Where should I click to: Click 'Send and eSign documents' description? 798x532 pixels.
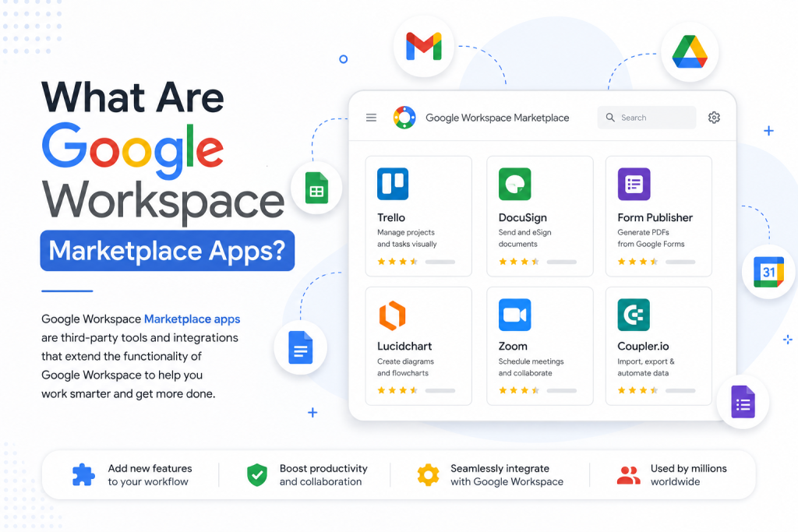524,238
